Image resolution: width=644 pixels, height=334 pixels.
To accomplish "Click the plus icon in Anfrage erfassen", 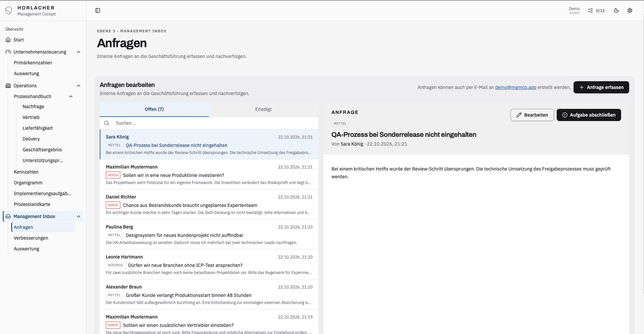I will click(x=582, y=87).
